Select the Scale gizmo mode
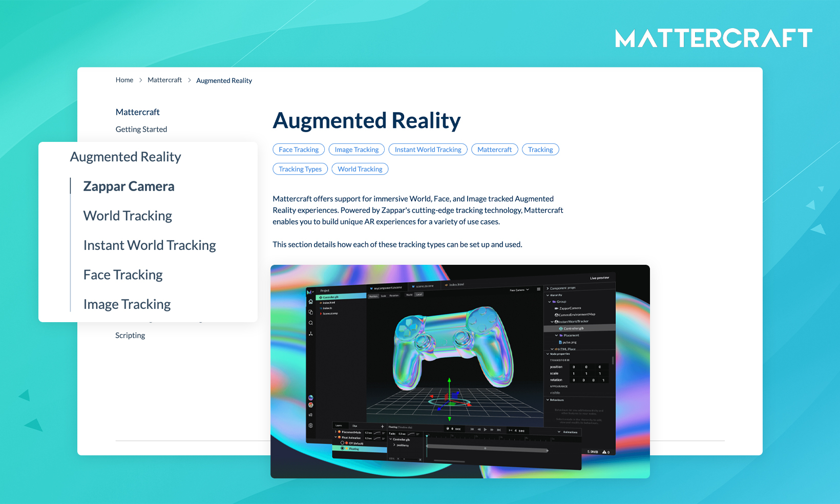Screen dimensions: 840x504 384,296
